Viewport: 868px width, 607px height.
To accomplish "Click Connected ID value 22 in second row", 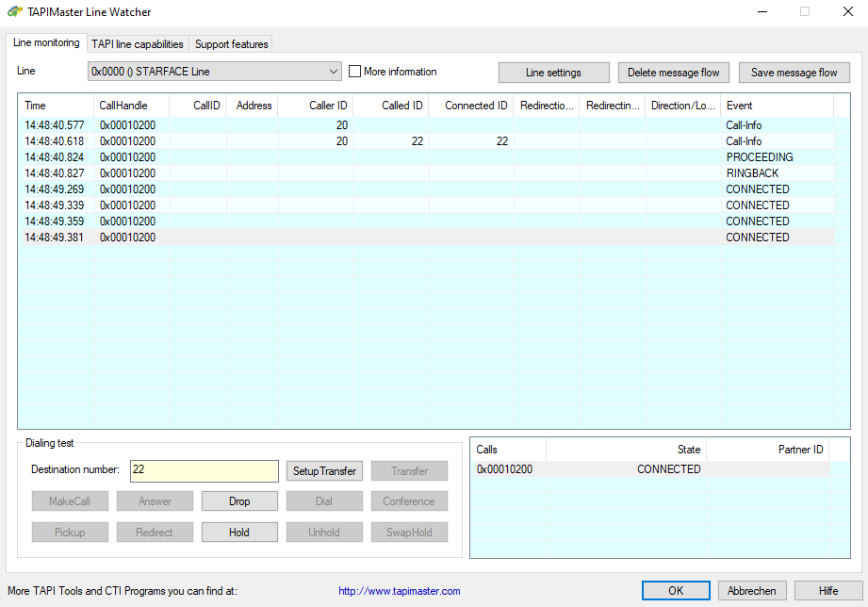I will pyautogui.click(x=502, y=141).
